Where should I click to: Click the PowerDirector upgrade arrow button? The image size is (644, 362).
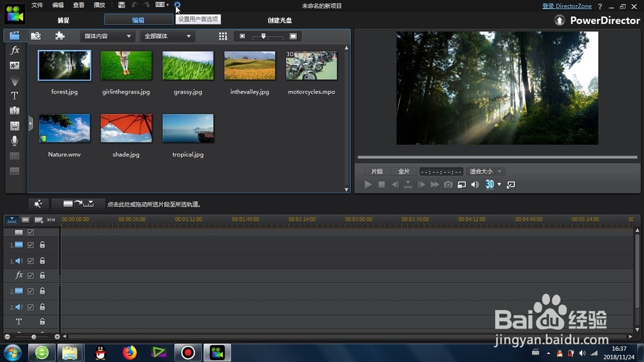560,20
